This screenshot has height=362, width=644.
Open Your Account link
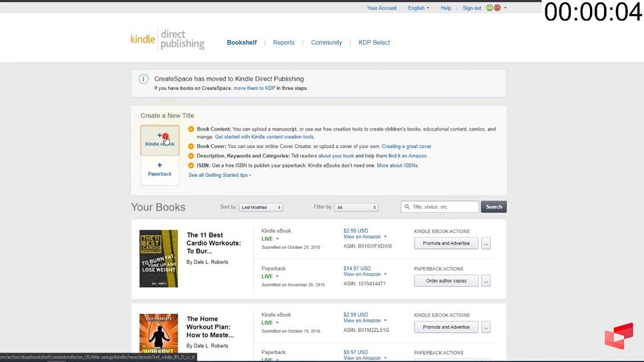coord(381,8)
